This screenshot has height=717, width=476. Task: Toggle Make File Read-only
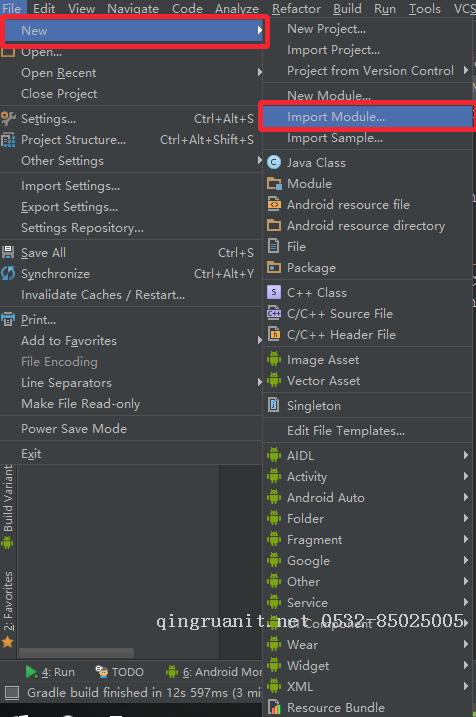[x=132, y=404]
